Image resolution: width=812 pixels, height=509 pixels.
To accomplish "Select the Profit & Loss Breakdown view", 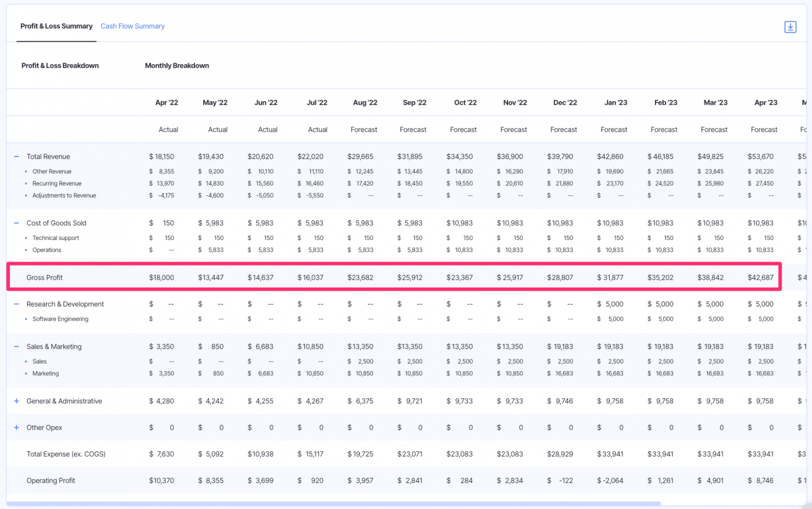I will [60, 66].
